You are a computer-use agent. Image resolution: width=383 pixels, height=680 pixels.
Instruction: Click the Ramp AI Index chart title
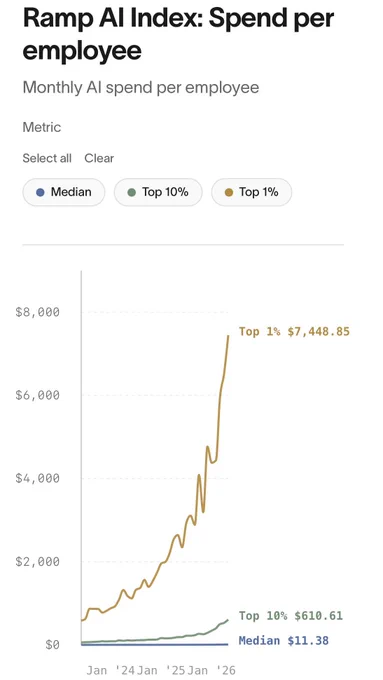coord(178,34)
